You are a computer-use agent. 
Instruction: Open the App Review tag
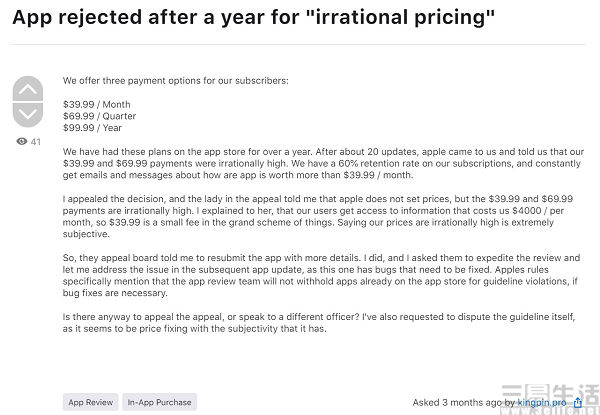tap(91, 402)
